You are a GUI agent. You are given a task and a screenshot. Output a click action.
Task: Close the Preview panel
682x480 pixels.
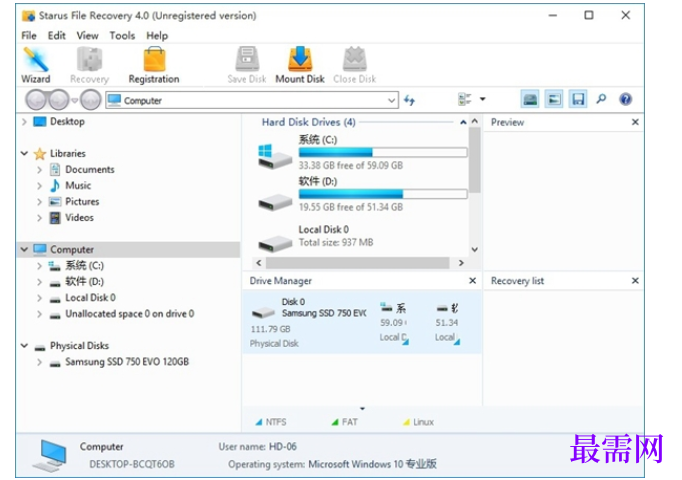635,122
